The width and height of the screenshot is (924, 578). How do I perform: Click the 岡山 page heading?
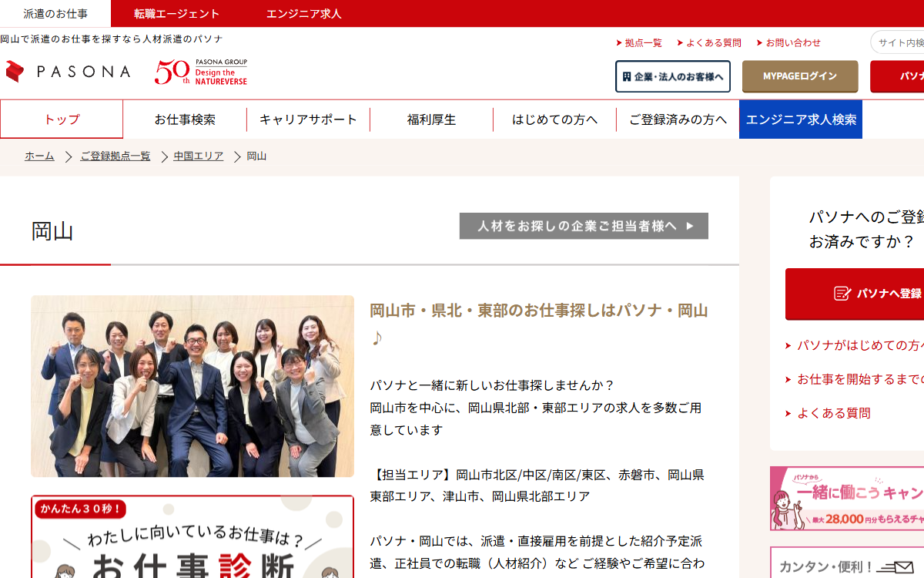tap(52, 231)
